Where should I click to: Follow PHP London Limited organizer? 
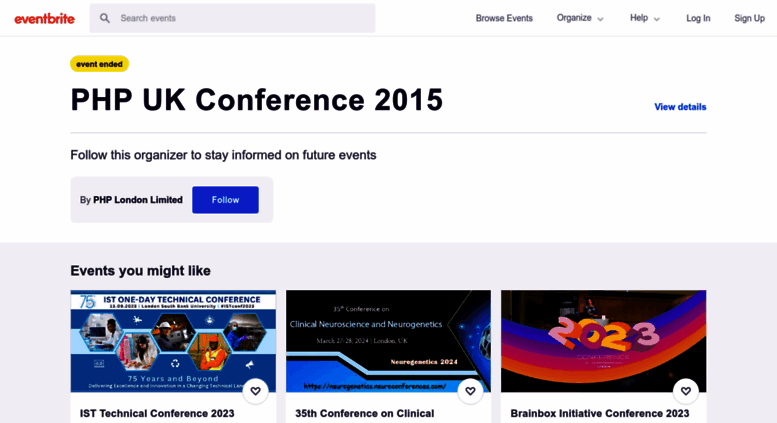pos(225,200)
